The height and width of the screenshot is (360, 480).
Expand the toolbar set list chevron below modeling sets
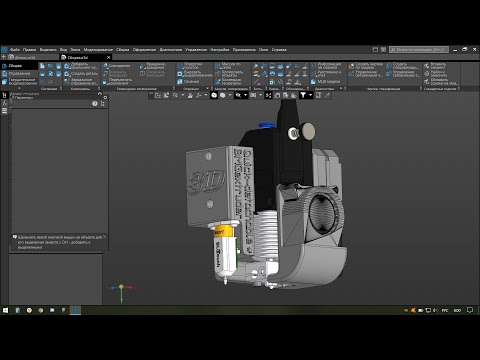19,88
